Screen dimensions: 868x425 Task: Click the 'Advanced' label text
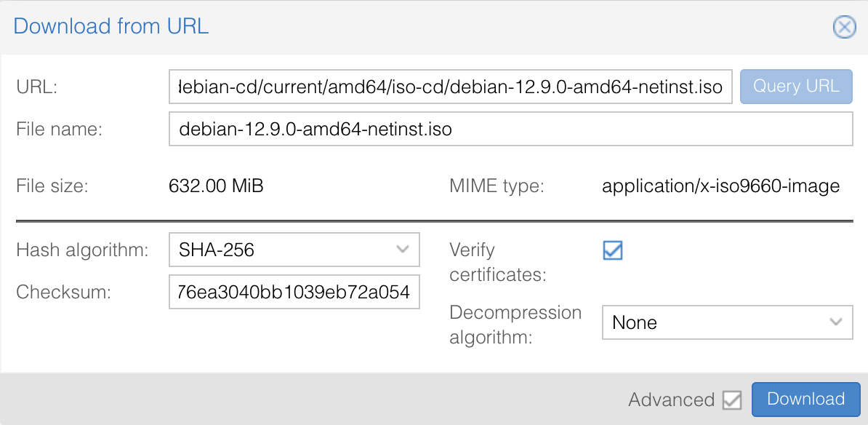pyautogui.click(x=671, y=400)
